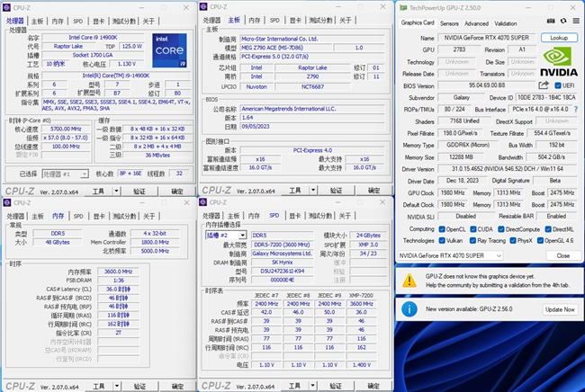This screenshot has width=585, height=392.
Task: Toggle the OpenCL checkbox
Action: click(443, 229)
